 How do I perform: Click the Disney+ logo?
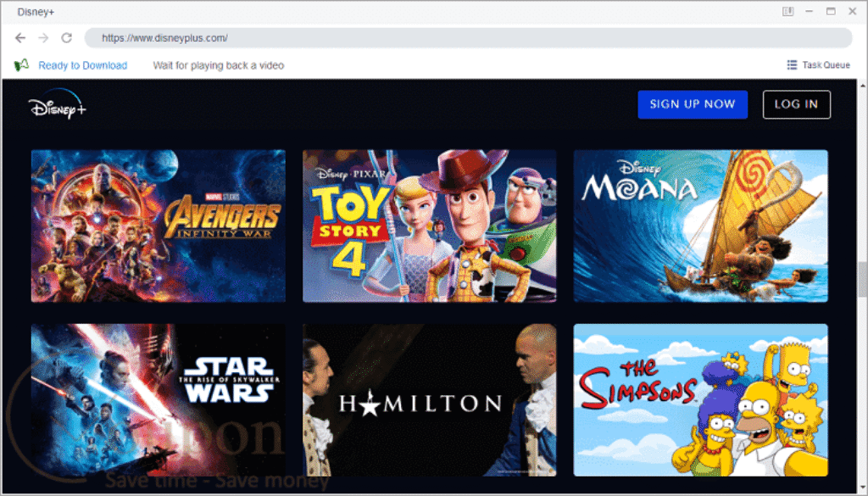click(58, 103)
